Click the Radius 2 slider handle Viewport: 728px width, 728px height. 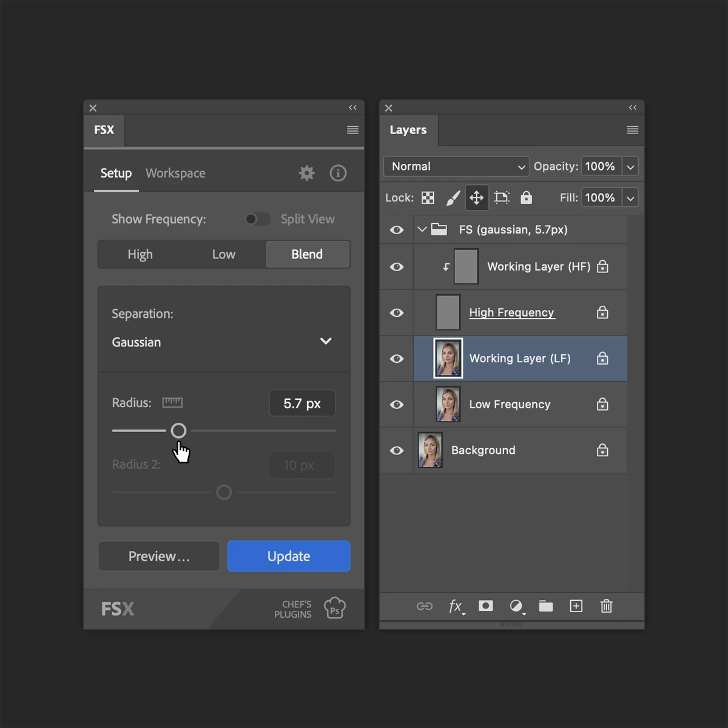(224, 492)
